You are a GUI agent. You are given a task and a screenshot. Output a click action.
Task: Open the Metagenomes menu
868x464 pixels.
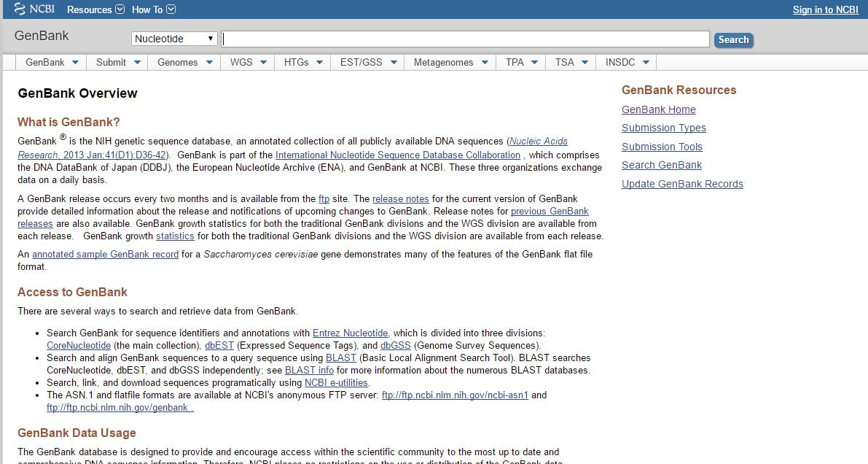tap(450, 63)
